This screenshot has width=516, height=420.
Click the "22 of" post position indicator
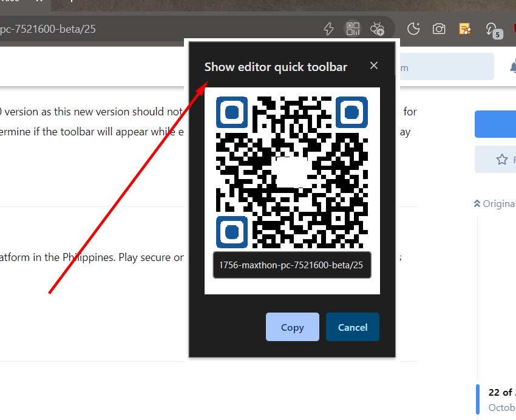click(501, 392)
